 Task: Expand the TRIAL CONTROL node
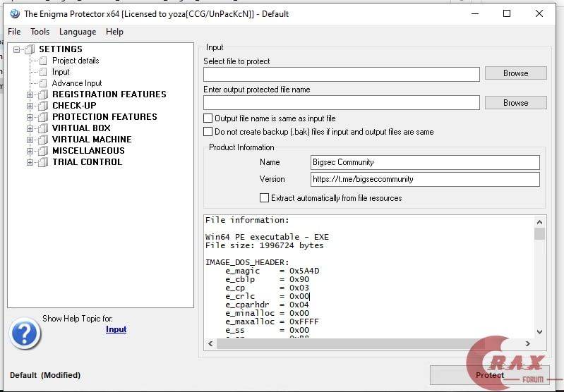tap(30, 162)
